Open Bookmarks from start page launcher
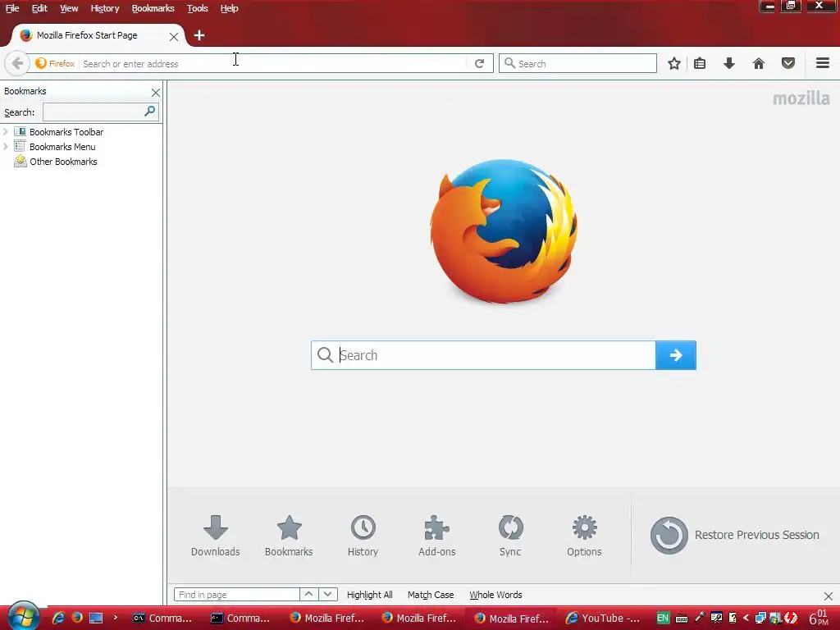 pyautogui.click(x=289, y=536)
